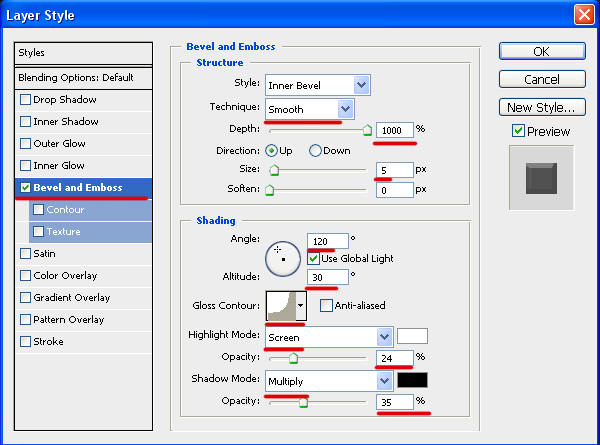
Task: Click the New Style... button
Action: click(x=540, y=107)
